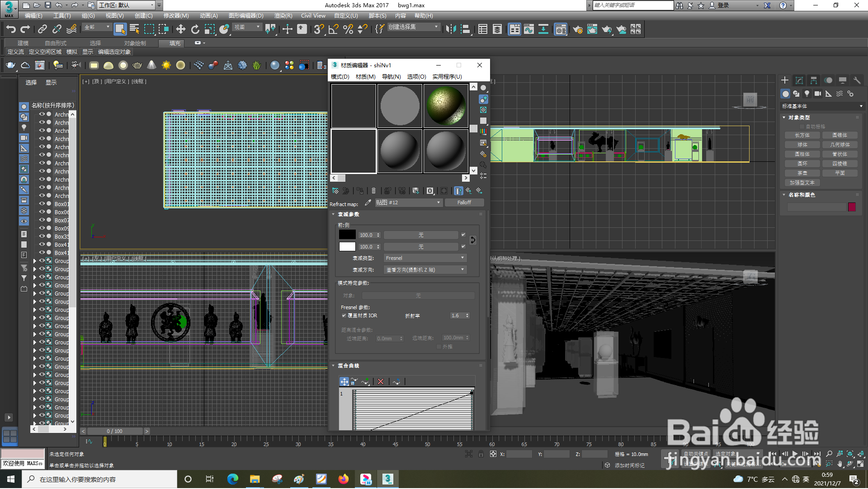Image resolution: width=868 pixels, height=489 pixels.
Task: Click the 长方体 box primitive button
Action: 802,135
